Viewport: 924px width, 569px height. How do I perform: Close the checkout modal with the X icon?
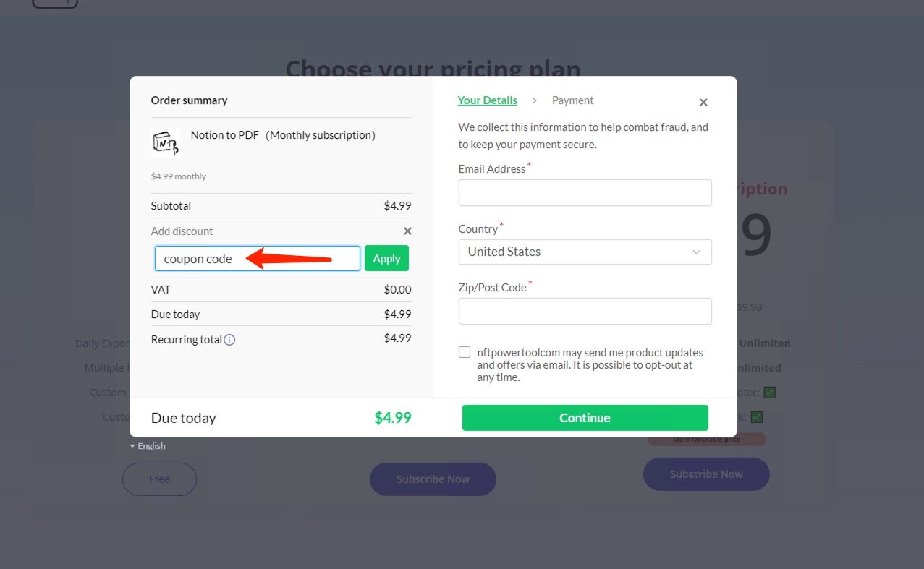(703, 102)
